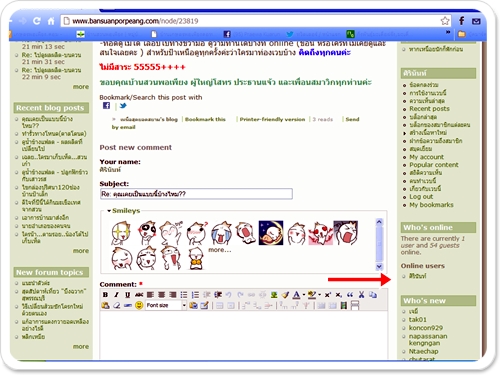Open the emoticon smiley face toolbar button
Screen dimensions: 500x375
tap(139, 305)
